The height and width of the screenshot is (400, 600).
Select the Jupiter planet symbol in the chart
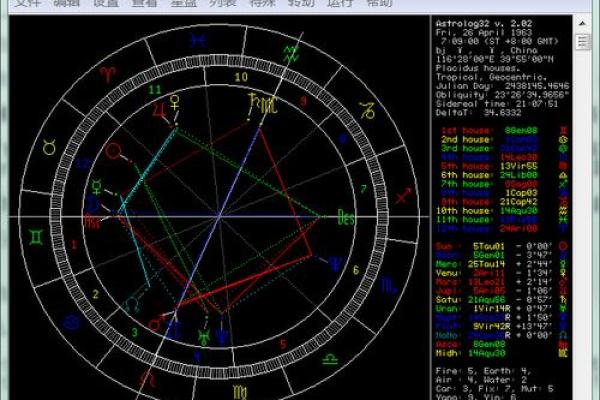[x=159, y=111]
